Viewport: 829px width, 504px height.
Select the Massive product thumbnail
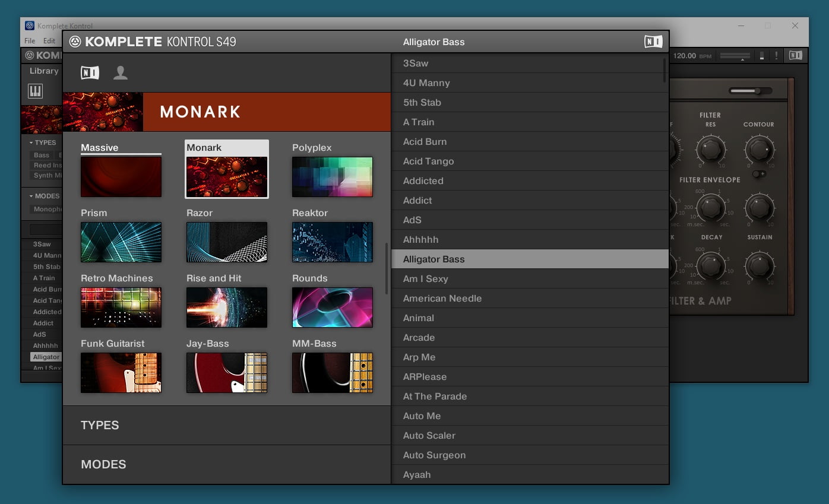click(121, 177)
